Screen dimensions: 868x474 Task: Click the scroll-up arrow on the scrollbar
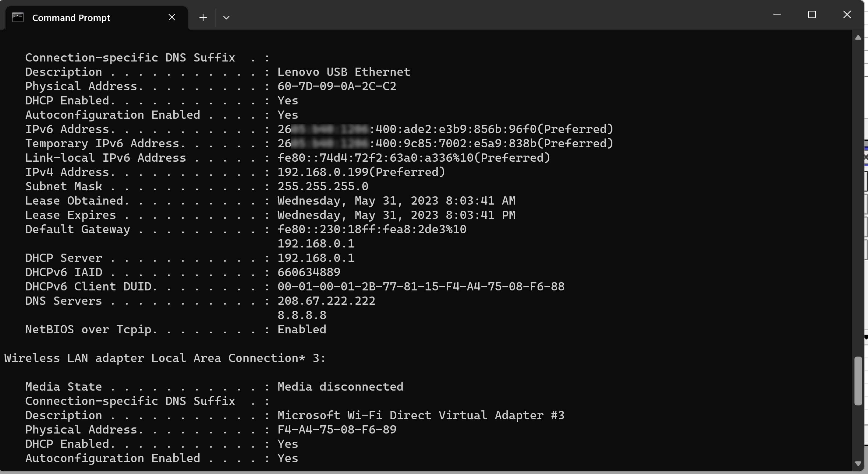point(858,37)
